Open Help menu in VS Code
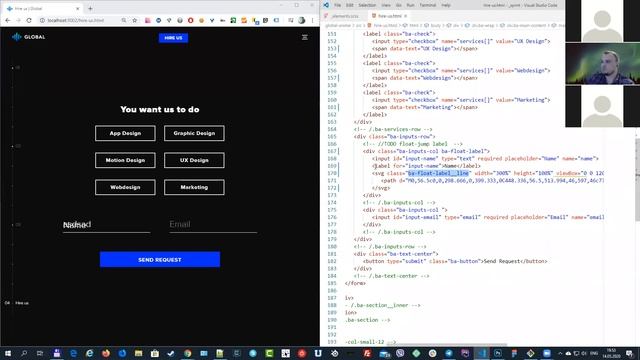 point(446,5)
